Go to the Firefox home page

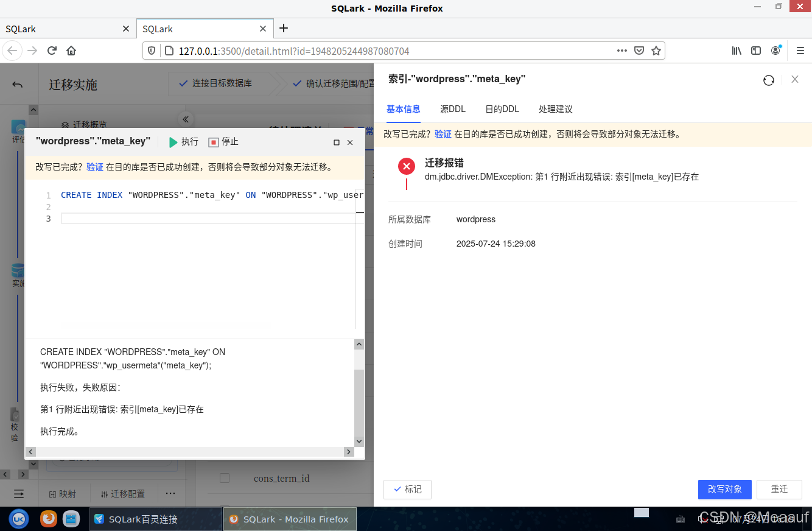tap(71, 51)
